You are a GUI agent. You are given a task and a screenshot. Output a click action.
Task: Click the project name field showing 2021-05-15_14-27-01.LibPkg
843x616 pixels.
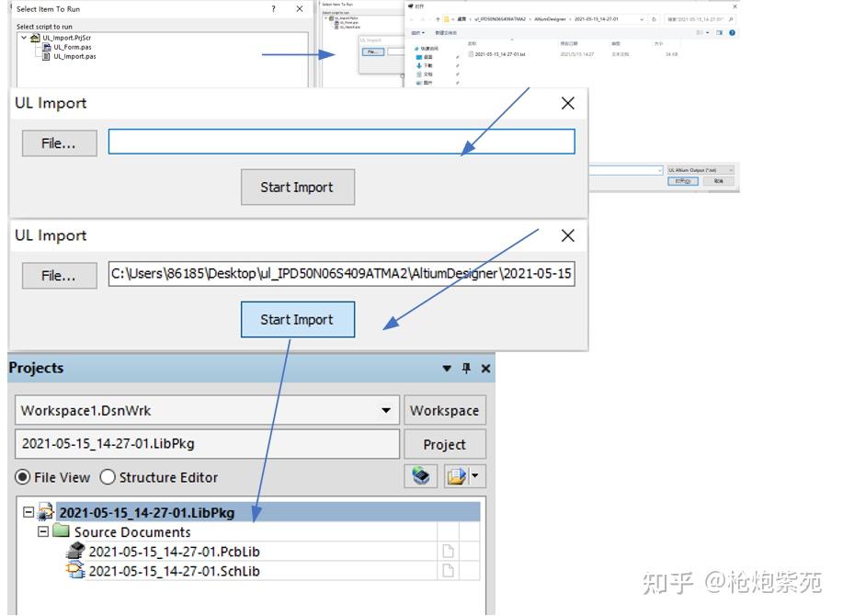(208, 444)
